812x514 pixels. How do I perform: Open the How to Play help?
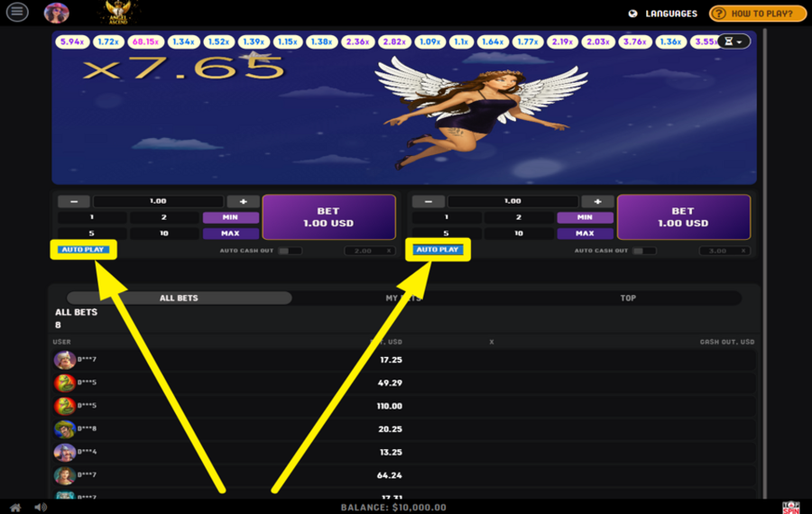coord(757,14)
